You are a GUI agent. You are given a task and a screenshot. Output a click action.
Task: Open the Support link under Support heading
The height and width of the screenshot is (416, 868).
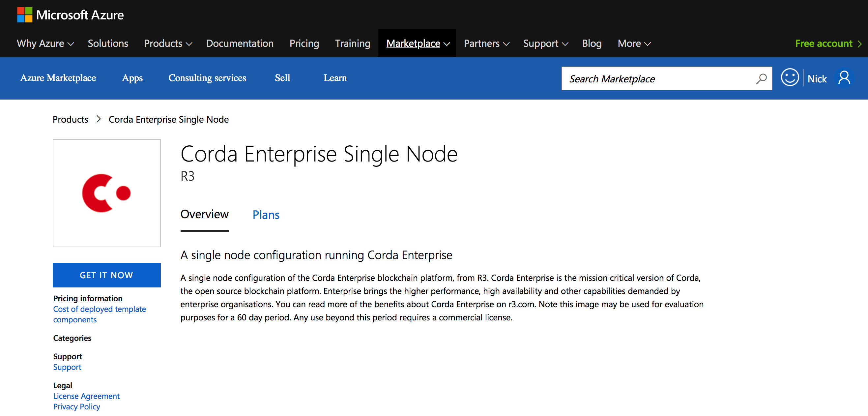(x=67, y=367)
